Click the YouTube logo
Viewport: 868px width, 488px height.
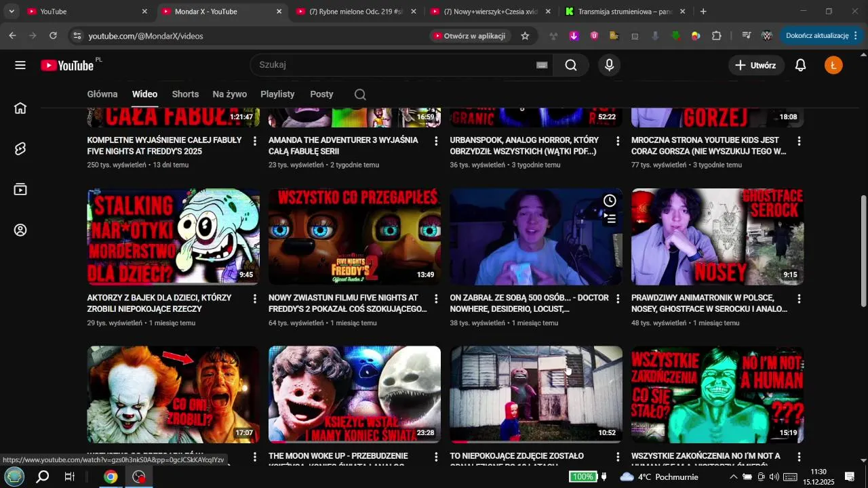click(x=67, y=65)
